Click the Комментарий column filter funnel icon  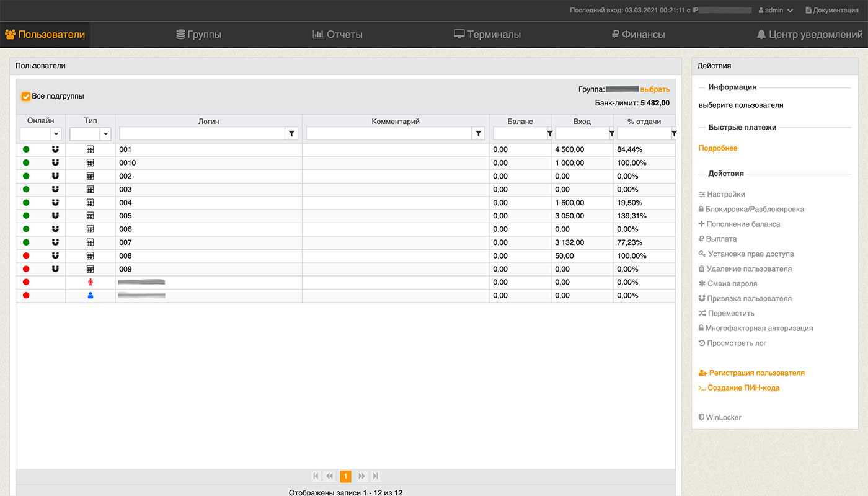click(x=478, y=133)
